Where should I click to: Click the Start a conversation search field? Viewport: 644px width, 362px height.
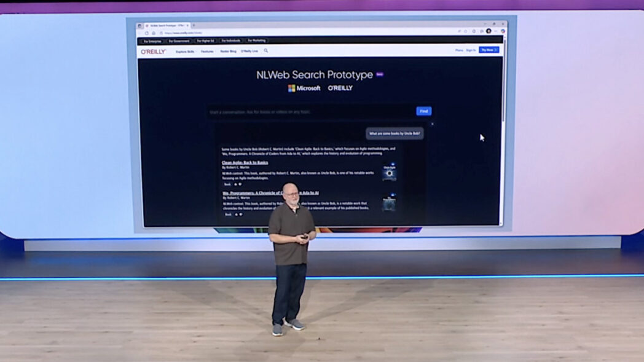(310, 112)
